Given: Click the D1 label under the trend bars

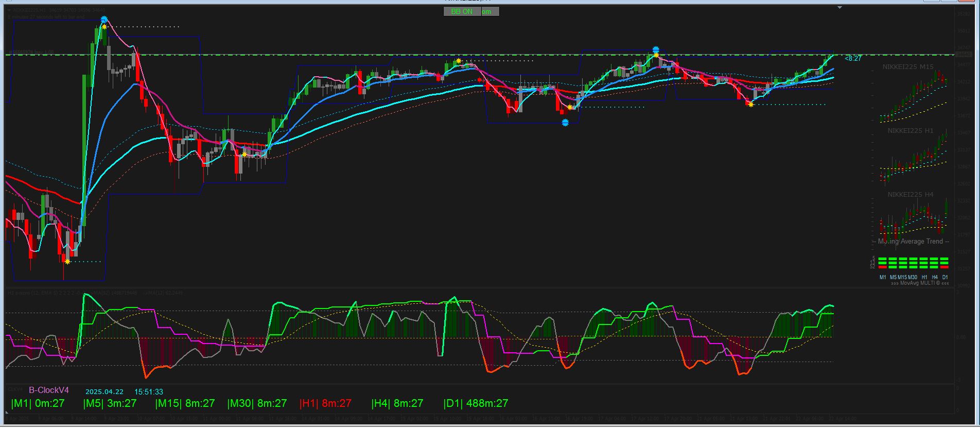Looking at the screenshot, I should click(x=945, y=277).
